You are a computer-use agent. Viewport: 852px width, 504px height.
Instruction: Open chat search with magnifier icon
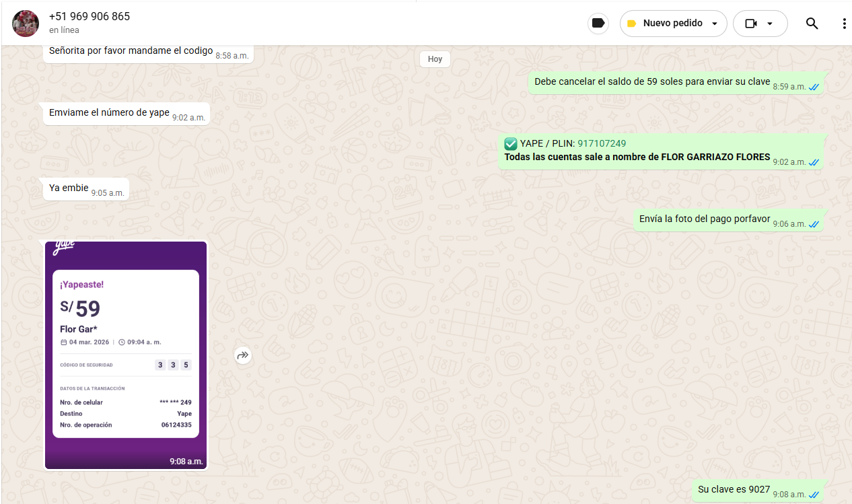[x=812, y=24]
